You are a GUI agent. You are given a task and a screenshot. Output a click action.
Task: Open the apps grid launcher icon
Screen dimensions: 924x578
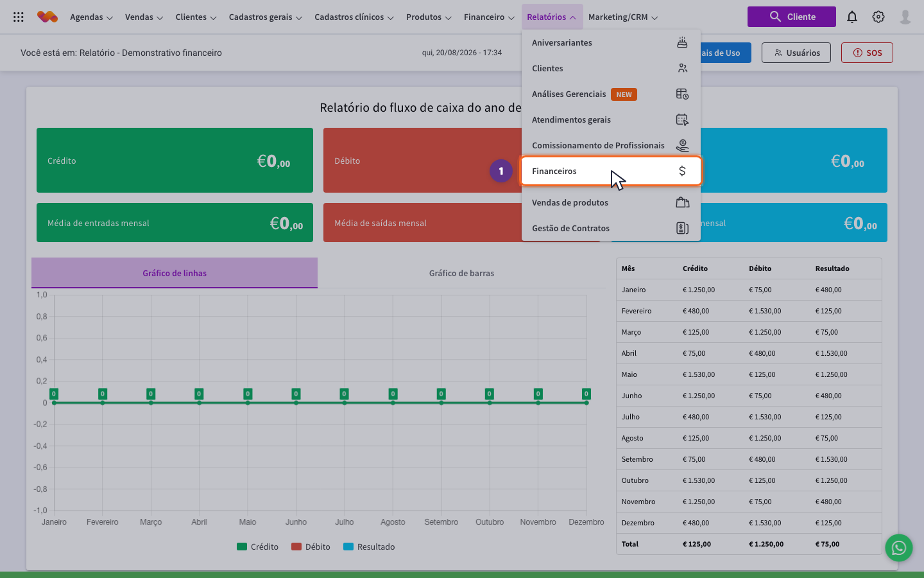pos(19,17)
